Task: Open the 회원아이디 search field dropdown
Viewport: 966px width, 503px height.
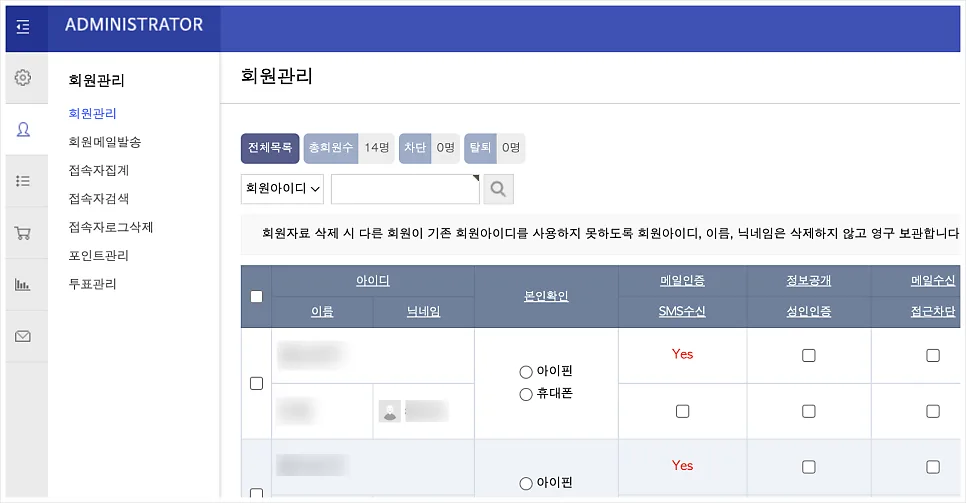Action: [x=282, y=189]
